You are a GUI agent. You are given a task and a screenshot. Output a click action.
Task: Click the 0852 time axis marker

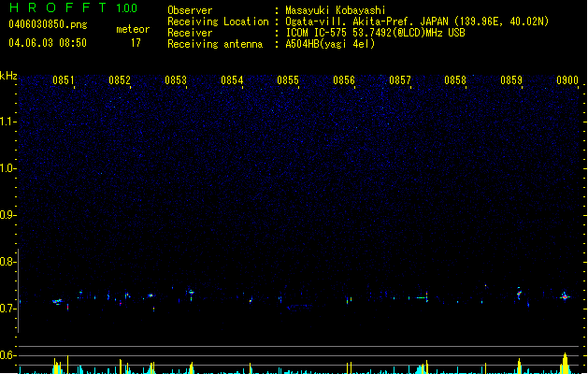[x=120, y=80]
